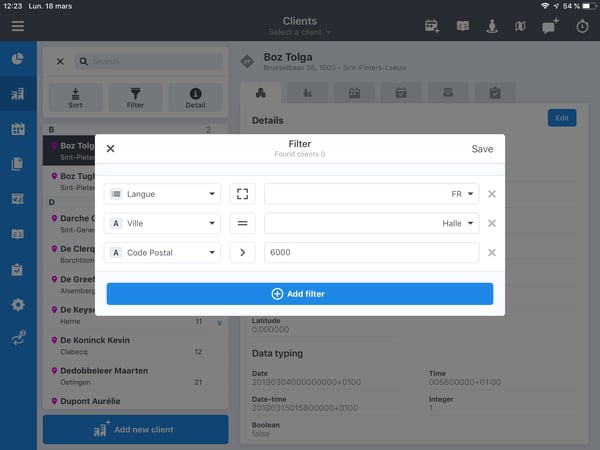Open dashboard pie chart icon in sidebar
Image resolution: width=600 pixels, height=450 pixels.
click(18, 59)
